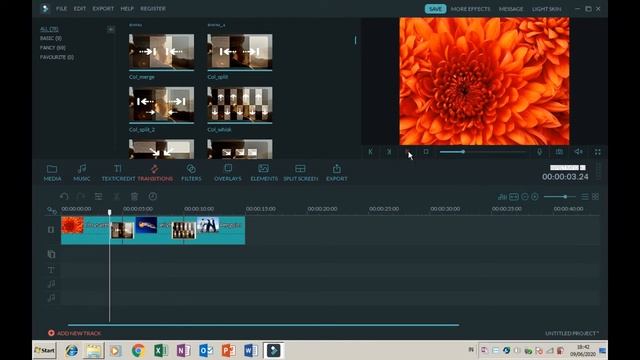The height and width of the screenshot is (360, 640).
Task: Toggle the timeline link/snap icon
Action: pyautogui.click(x=51, y=211)
